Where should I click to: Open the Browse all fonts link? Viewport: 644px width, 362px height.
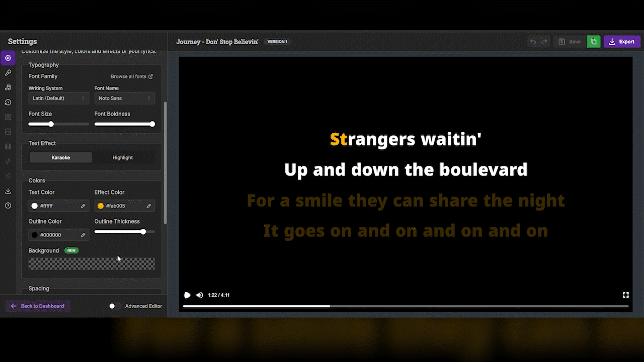(x=132, y=76)
